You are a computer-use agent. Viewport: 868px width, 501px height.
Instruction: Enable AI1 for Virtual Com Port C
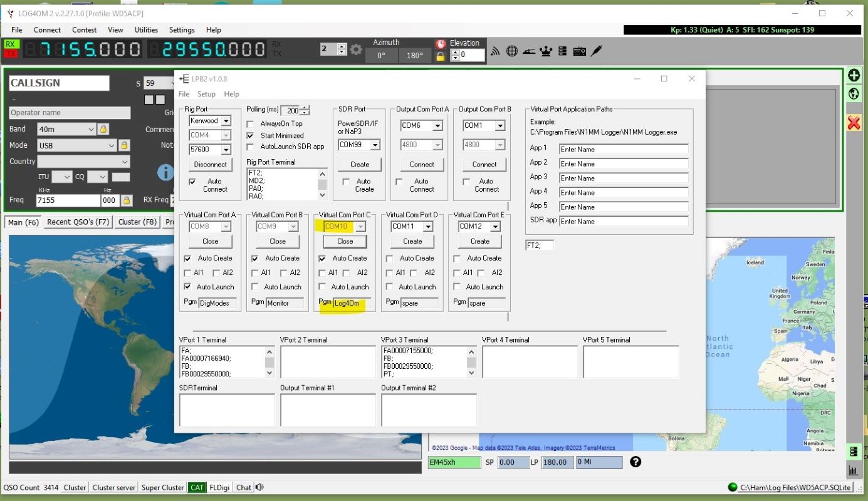pos(322,272)
